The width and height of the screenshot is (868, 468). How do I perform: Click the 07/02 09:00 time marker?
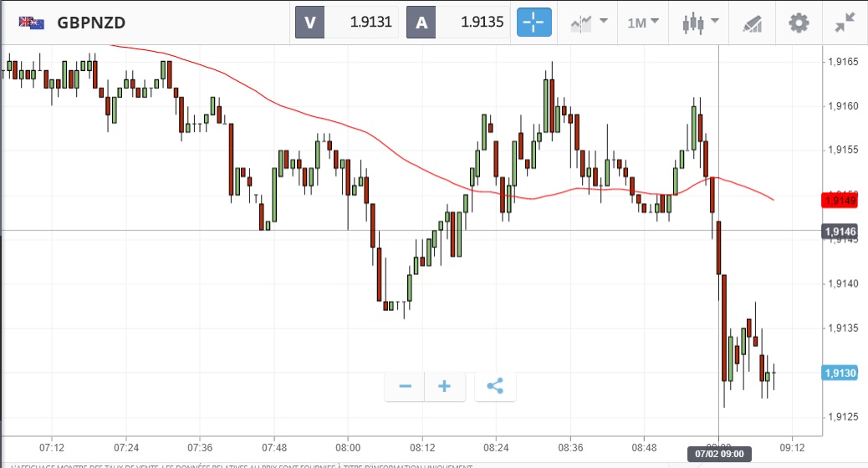pyautogui.click(x=719, y=454)
